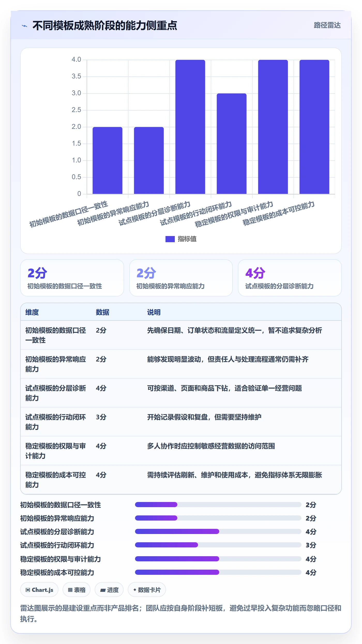Open the 4分 试点模板的分层诊断能力 card
Viewport: 362px width, 644px height.
point(290,278)
